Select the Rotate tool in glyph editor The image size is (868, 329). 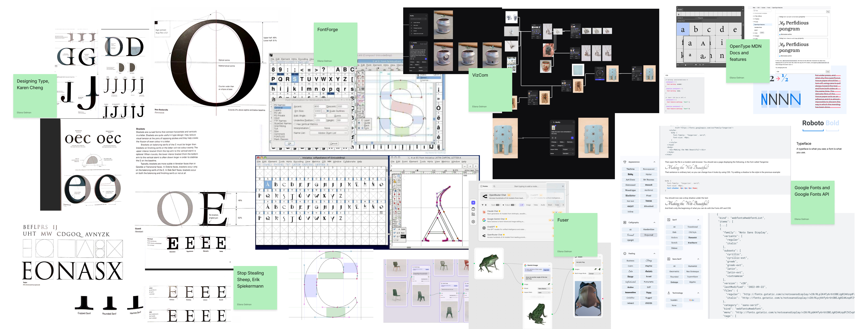pos(399,203)
